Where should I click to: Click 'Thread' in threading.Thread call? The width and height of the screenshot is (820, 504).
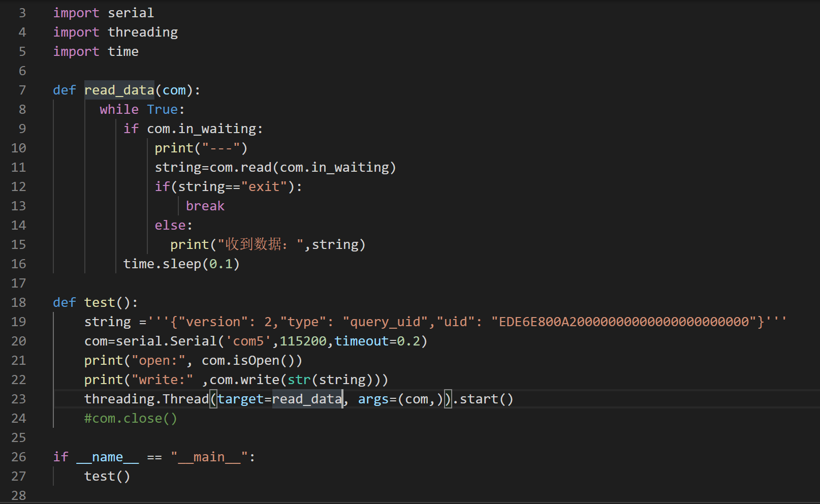[186, 399]
